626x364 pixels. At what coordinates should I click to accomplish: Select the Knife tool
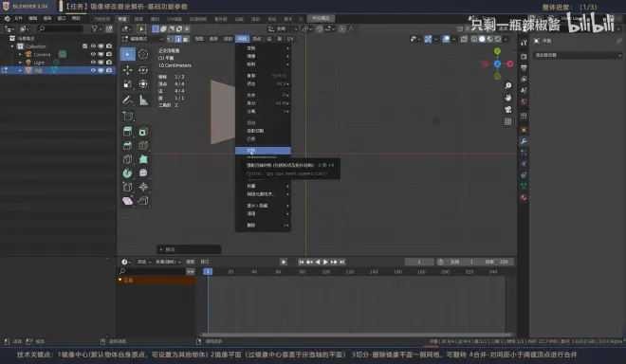127,159
